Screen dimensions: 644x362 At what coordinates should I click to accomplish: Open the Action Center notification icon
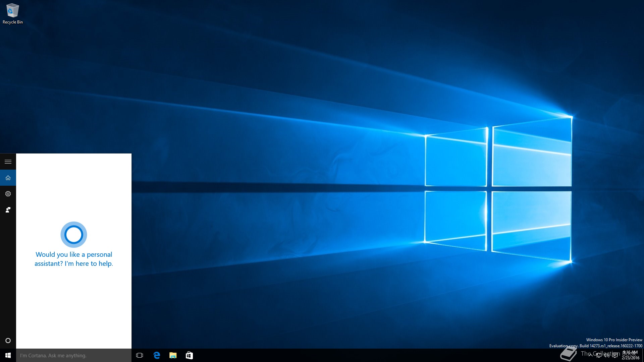[x=615, y=355]
